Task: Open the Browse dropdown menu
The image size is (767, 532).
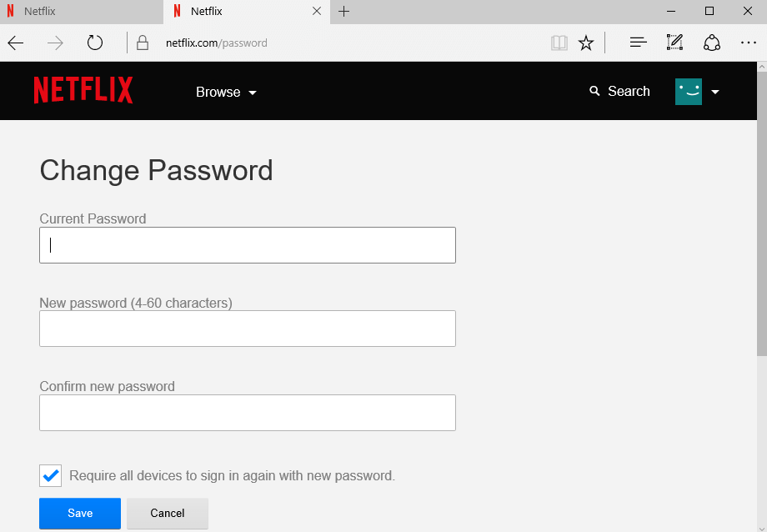Action: pos(225,92)
